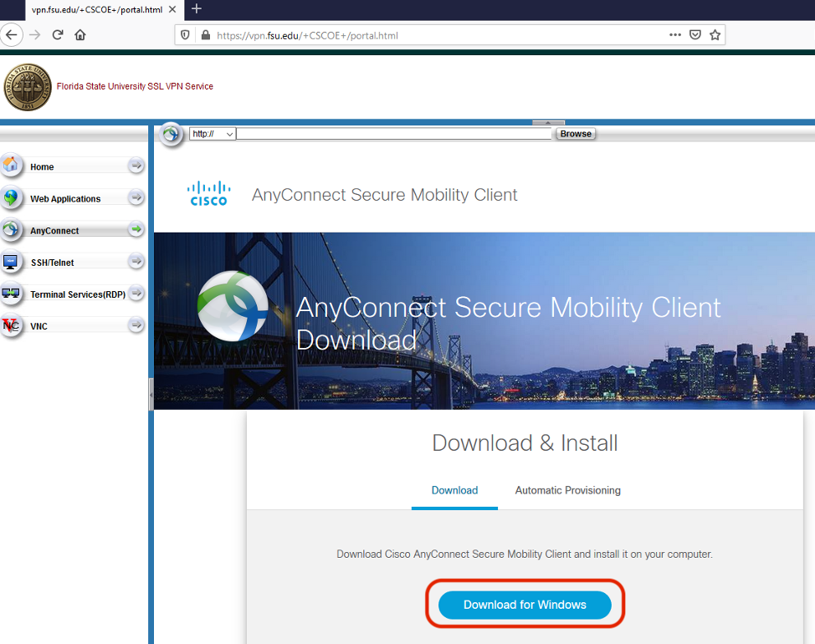
Task: Switch to the Automatic Provisioning tab
Action: 567,490
